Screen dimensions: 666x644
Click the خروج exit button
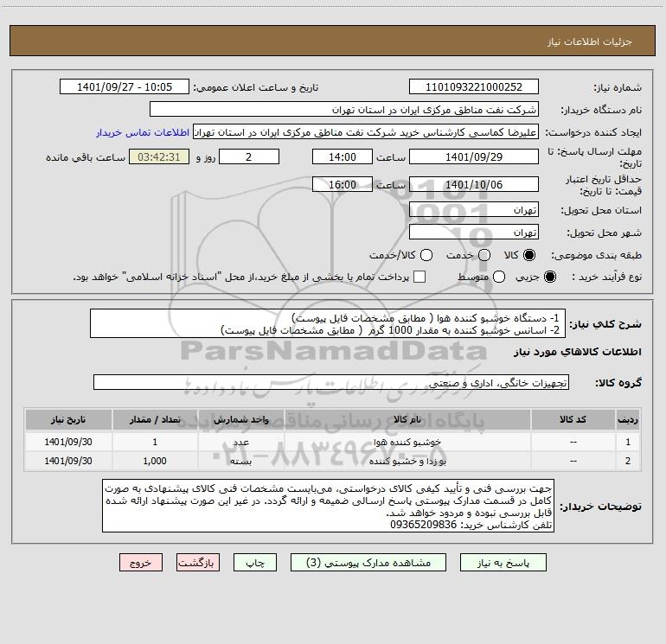pyautogui.click(x=141, y=563)
